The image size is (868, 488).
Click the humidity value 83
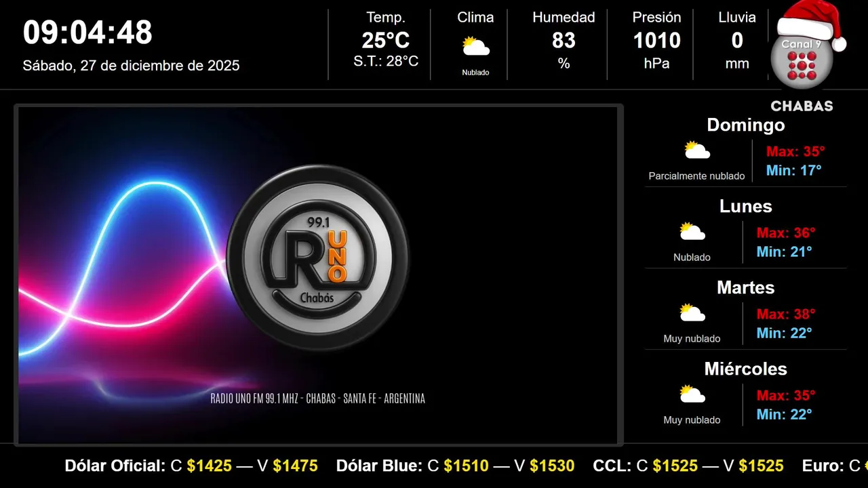coord(564,41)
